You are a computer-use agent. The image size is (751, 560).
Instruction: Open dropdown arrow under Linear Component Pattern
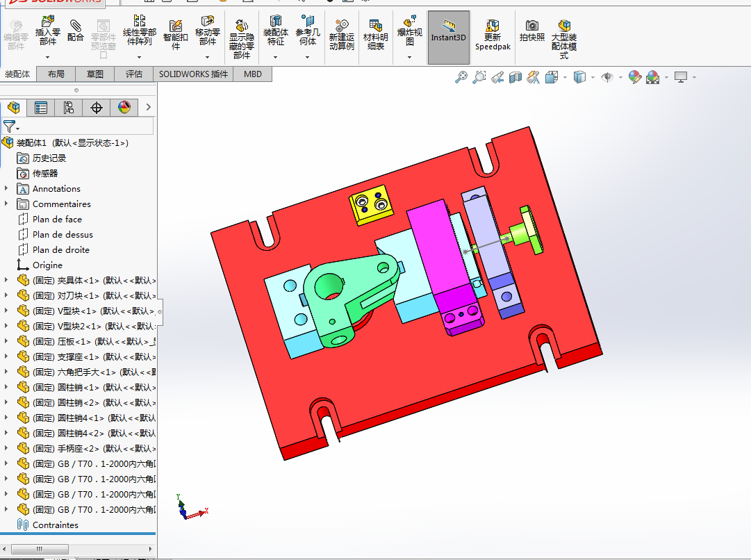(x=140, y=57)
